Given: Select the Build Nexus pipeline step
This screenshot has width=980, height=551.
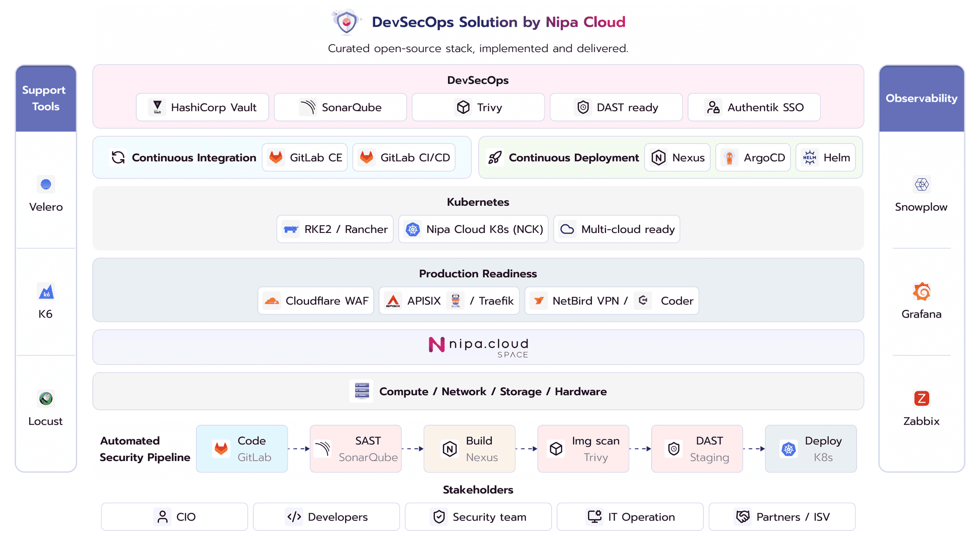Looking at the screenshot, I should 469,449.
